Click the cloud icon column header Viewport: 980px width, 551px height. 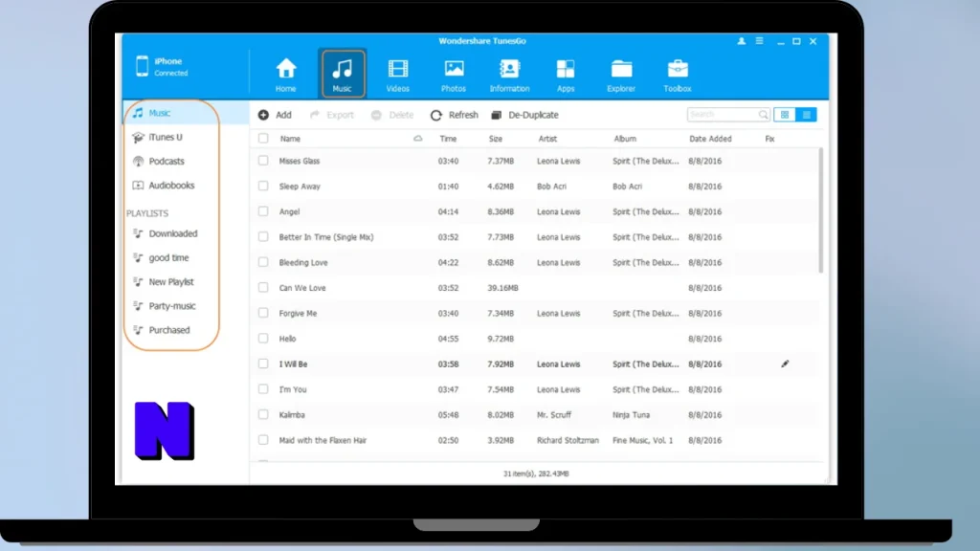coord(417,139)
